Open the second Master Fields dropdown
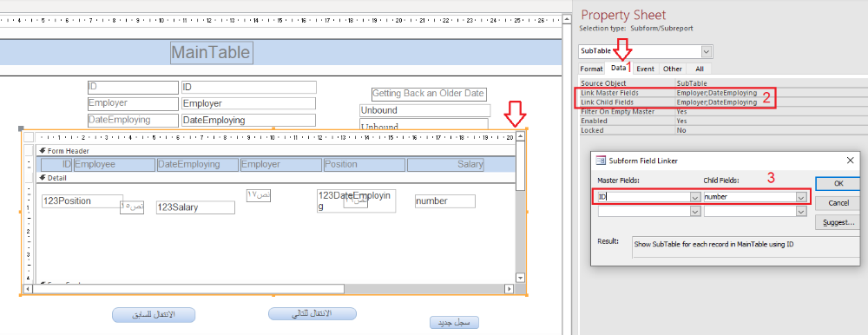 (x=694, y=212)
